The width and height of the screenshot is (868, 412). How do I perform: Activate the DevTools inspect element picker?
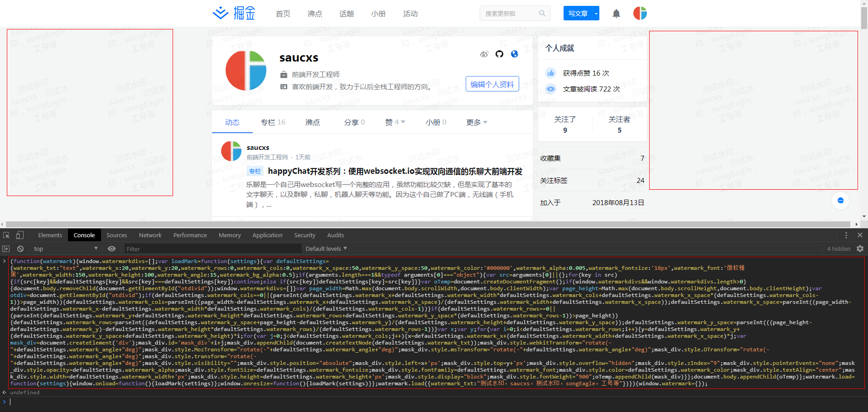[x=6, y=235]
